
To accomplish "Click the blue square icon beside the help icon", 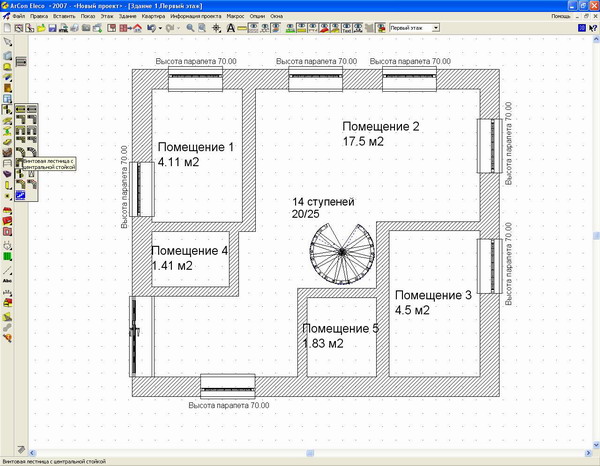I will (582, 28).
